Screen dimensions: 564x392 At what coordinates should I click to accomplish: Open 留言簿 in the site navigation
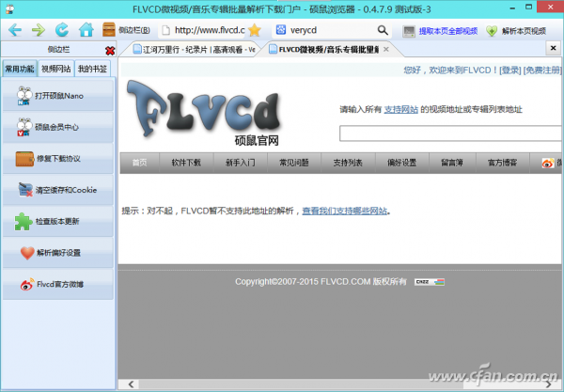pos(452,163)
